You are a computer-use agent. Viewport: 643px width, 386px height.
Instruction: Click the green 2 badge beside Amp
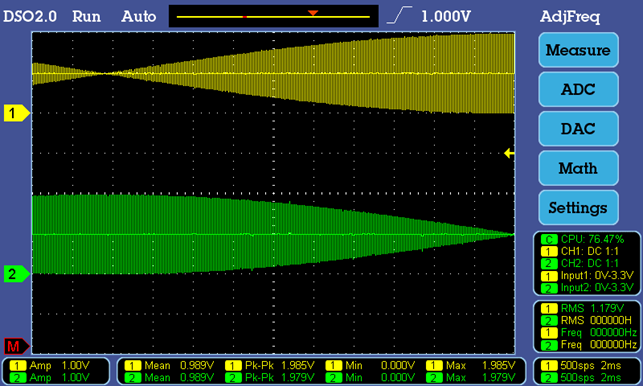coord(18,378)
